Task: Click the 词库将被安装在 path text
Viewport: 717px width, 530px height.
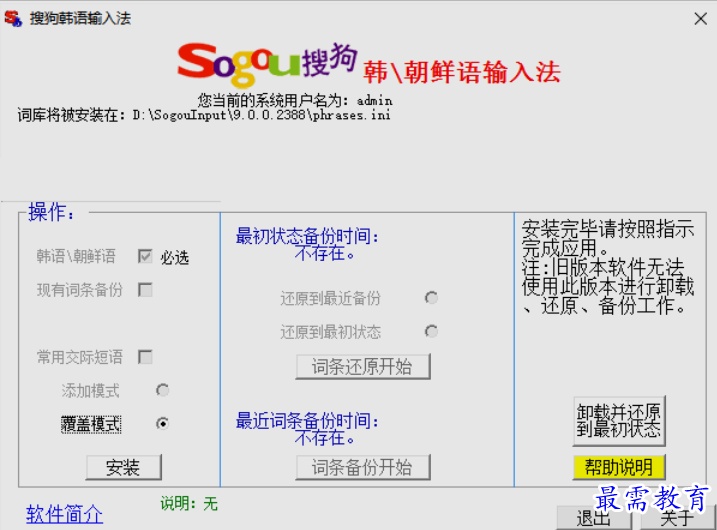Action: point(204,115)
